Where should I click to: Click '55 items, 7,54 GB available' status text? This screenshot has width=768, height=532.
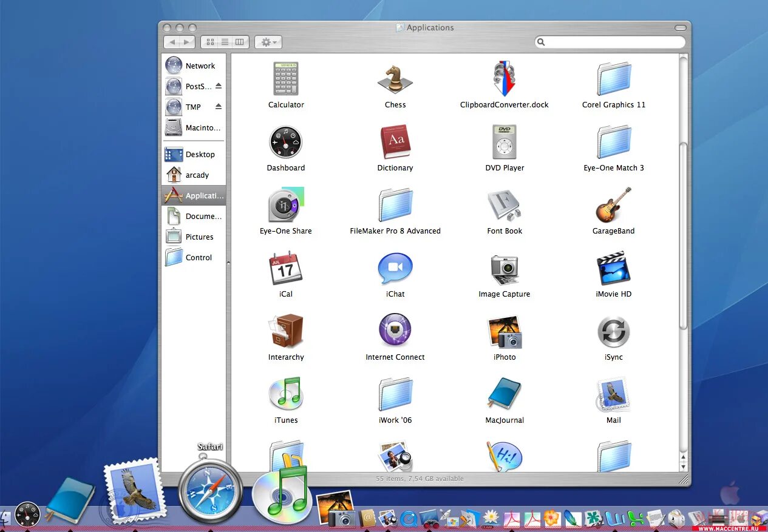[420, 479]
